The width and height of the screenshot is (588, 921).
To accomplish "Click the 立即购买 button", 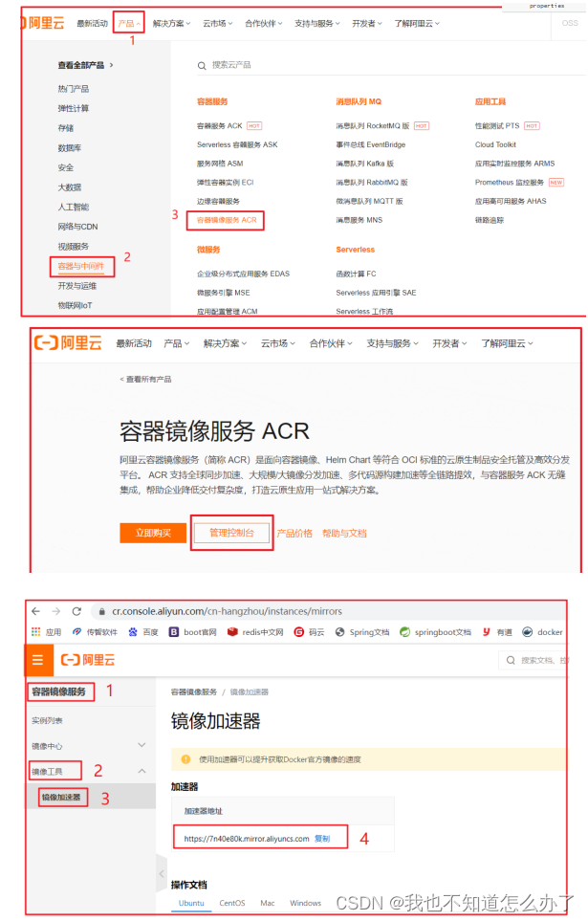I will (x=153, y=534).
